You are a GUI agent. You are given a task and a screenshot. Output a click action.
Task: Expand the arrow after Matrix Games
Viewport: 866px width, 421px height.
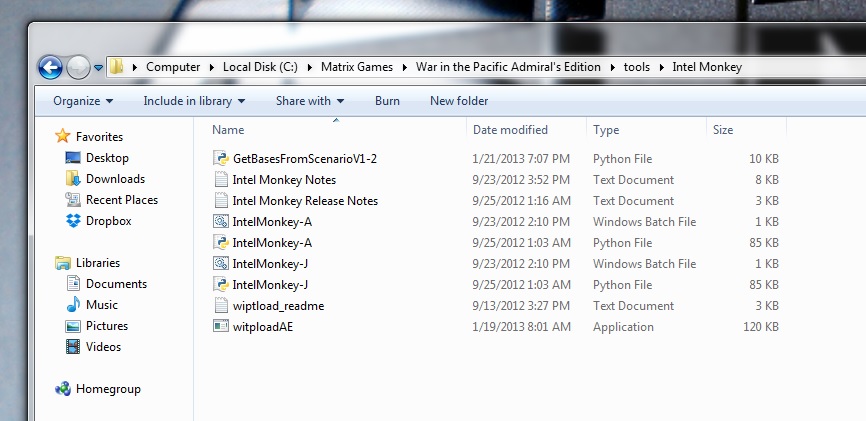(x=404, y=67)
